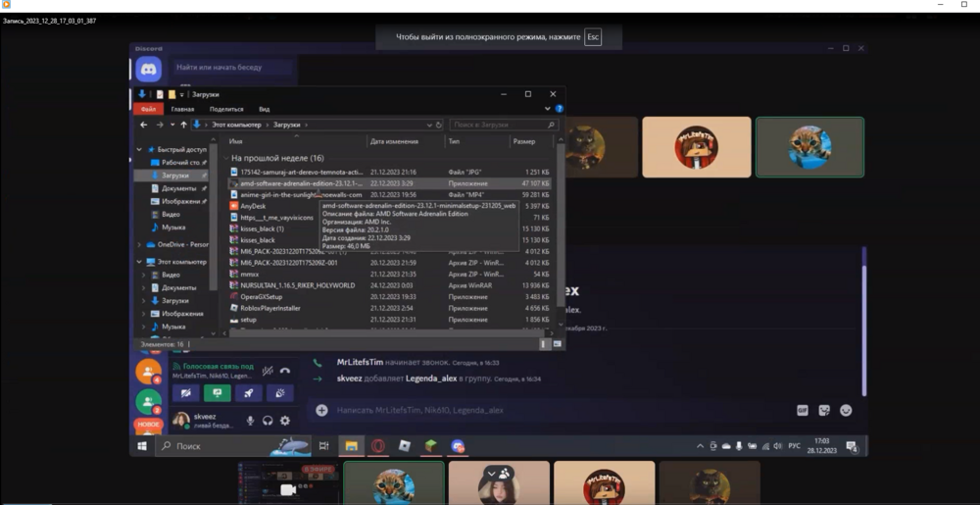Open the Вид ribbon tab
The width and height of the screenshot is (980, 505).
tap(264, 110)
